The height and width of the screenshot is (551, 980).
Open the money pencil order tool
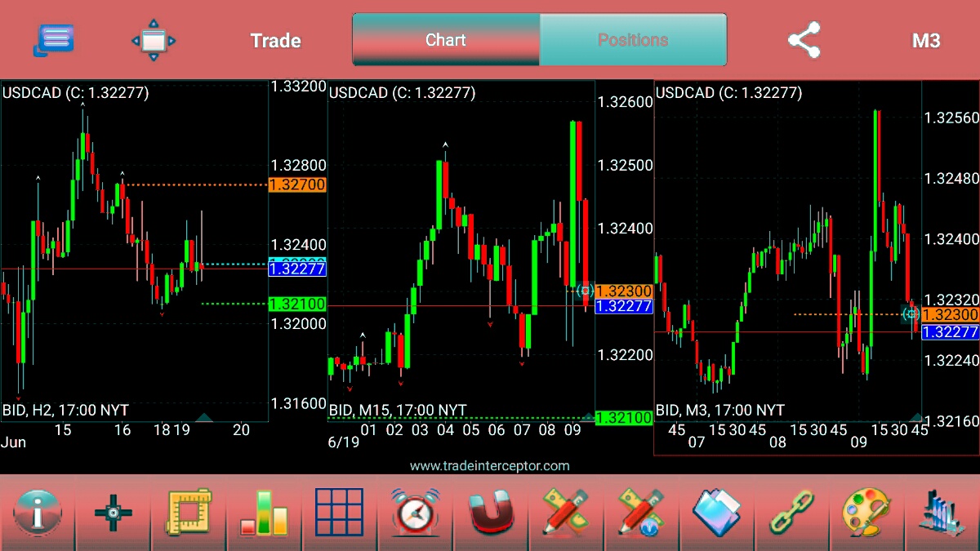pos(565,513)
